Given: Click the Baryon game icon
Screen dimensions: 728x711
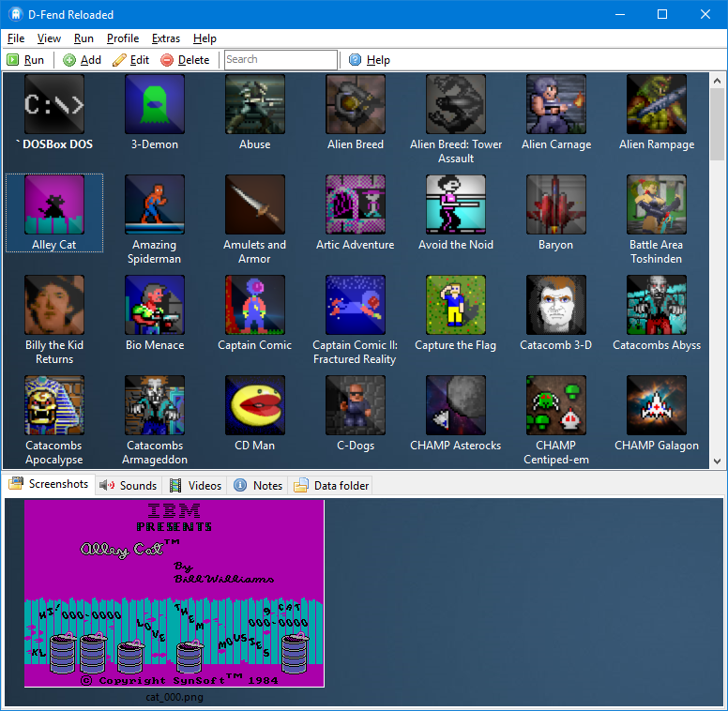Looking at the screenshot, I should coord(556,204).
